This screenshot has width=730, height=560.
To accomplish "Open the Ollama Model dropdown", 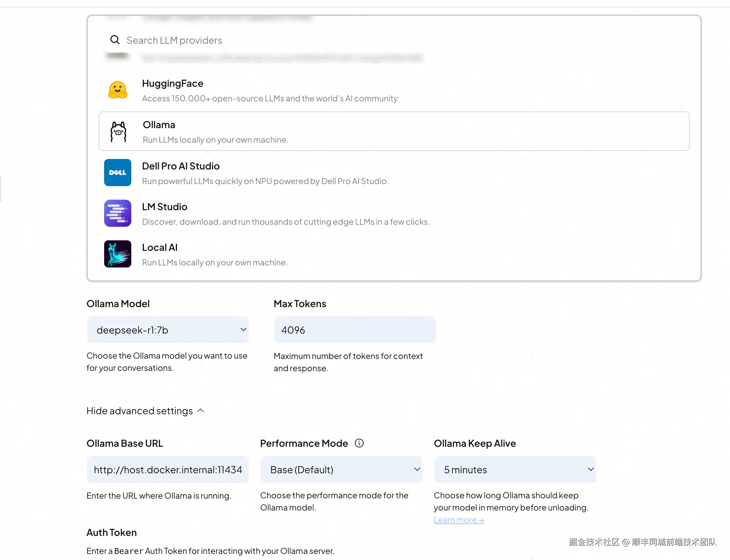I will point(168,330).
